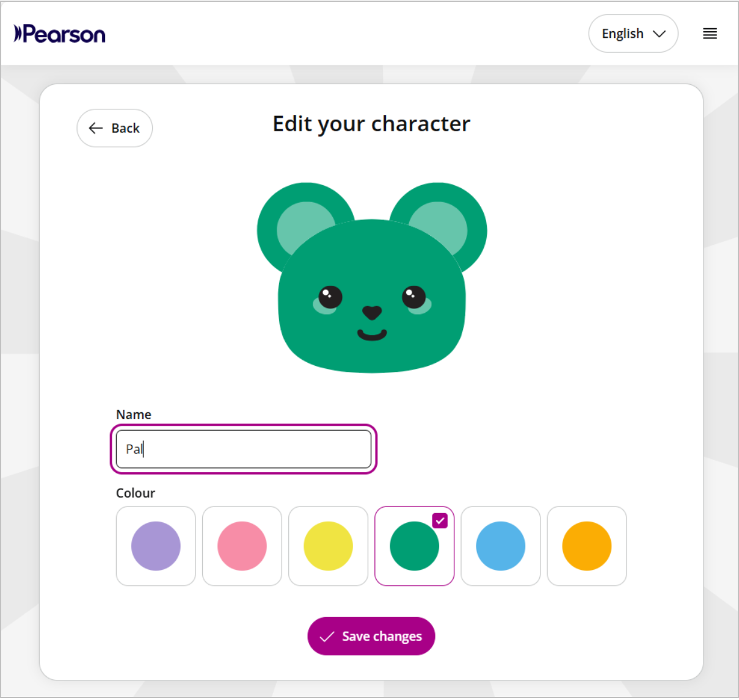The width and height of the screenshot is (739, 700).
Task: Click the purple checkmark on green swatch
Action: point(440,520)
